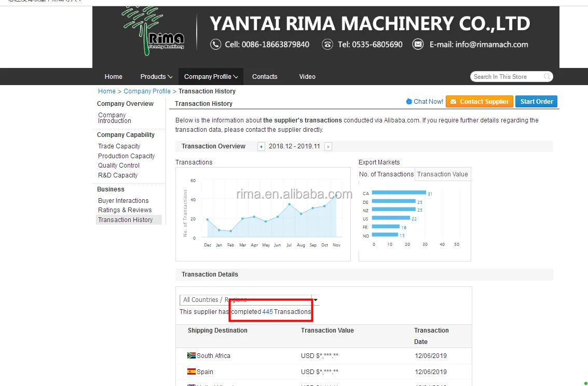
Task: Click the Spain flag icon
Action: (191, 372)
